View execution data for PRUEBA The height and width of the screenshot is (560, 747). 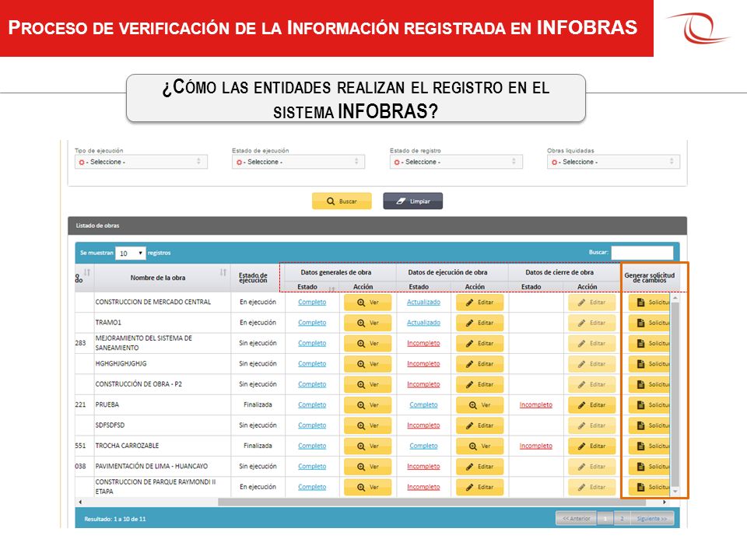(479, 405)
